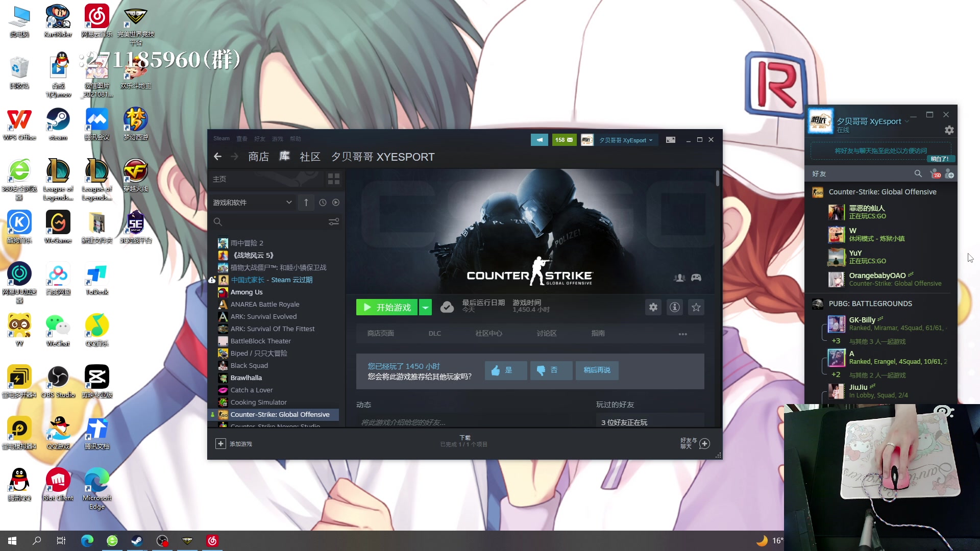The width and height of the screenshot is (980, 551).
Task: Open Windows Start menu
Action: (x=12, y=540)
